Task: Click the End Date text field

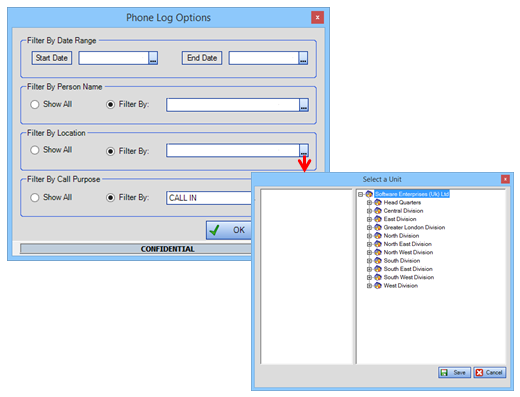Action: click(x=264, y=58)
